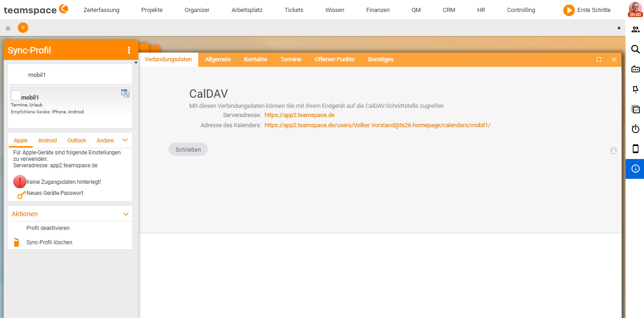Open the HR menu
Image resolution: width=644 pixels, height=318 pixels.
(481, 10)
